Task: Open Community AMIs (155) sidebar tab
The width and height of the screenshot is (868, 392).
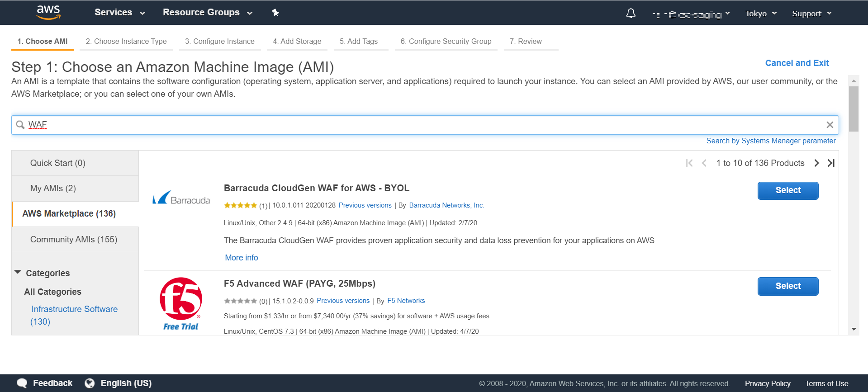Action: pyautogui.click(x=75, y=240)
